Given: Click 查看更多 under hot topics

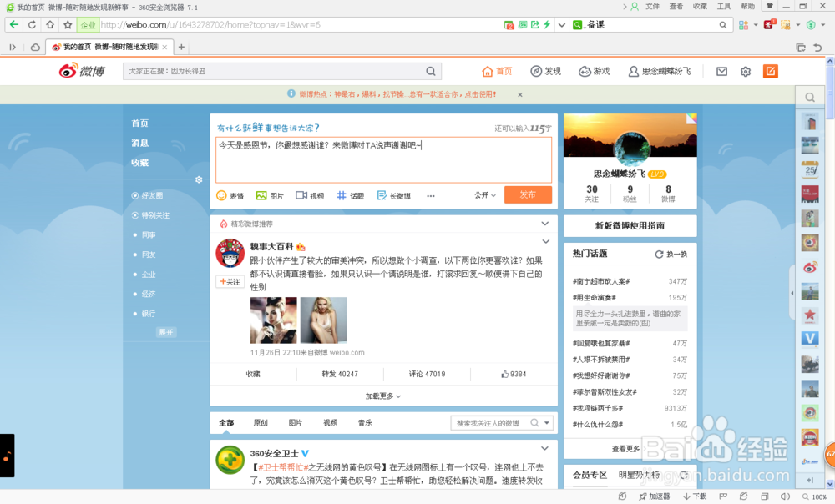Looking at the screenshot, I should tap(625, 449).
